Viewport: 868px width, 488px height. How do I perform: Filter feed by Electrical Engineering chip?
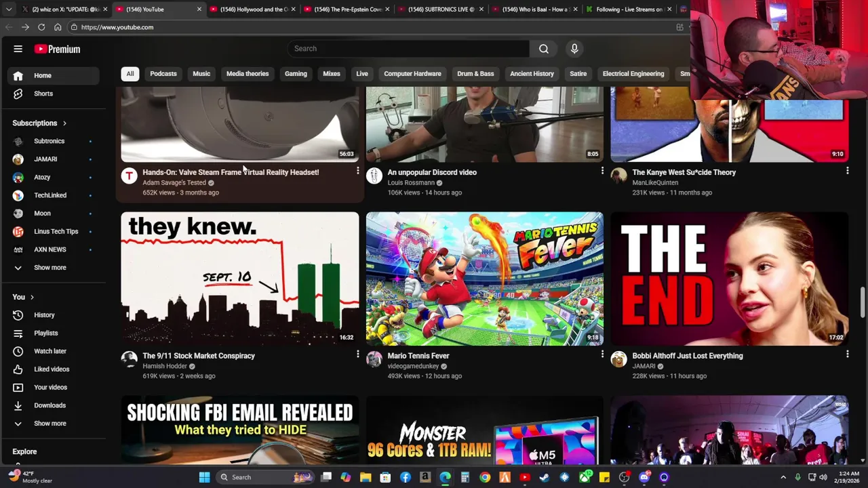click(633, 74)
